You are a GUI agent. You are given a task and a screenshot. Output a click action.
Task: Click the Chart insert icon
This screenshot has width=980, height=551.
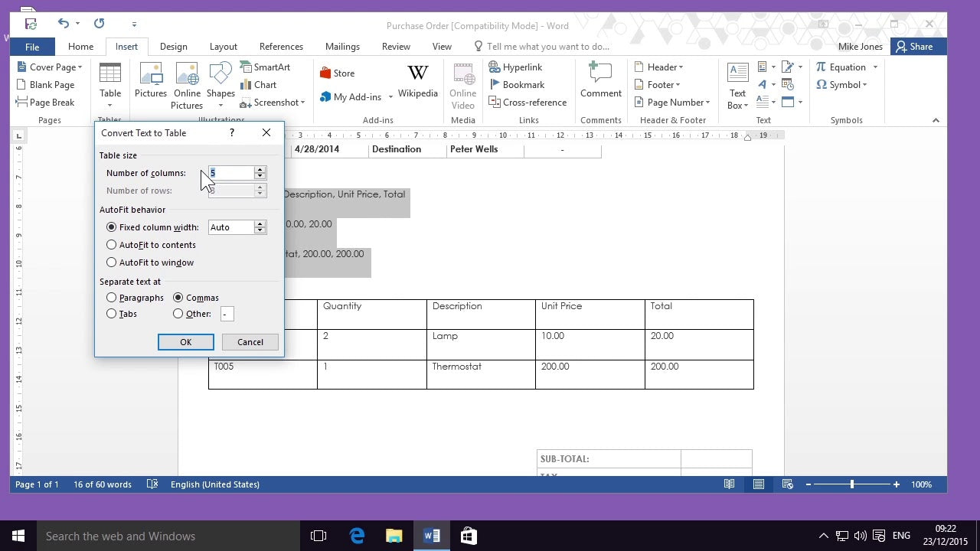(258, 85)
